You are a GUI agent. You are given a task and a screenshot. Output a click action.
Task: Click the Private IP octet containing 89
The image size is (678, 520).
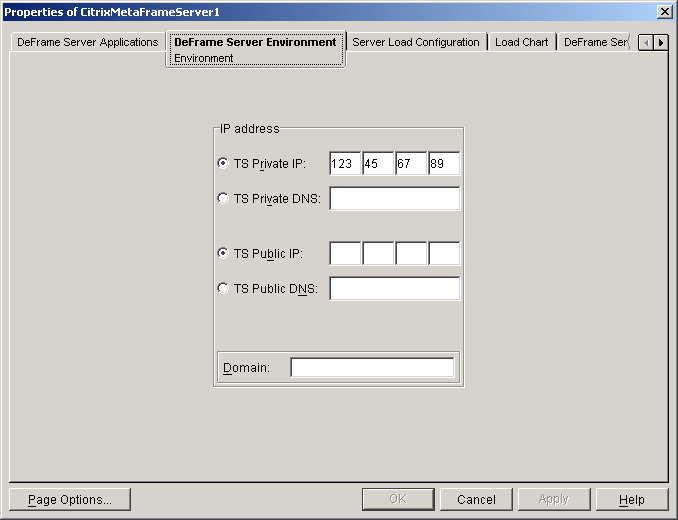coord(444,163)
